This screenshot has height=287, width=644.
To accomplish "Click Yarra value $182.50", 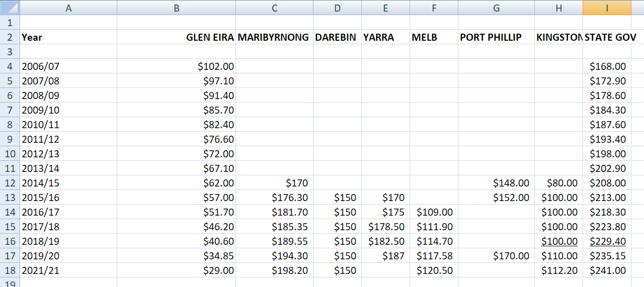I will [386, 241].
